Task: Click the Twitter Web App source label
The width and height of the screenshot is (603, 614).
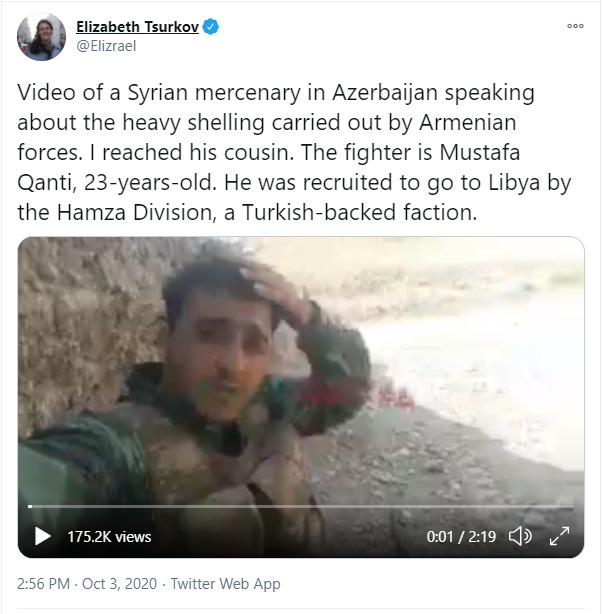Action: (226, 583)
